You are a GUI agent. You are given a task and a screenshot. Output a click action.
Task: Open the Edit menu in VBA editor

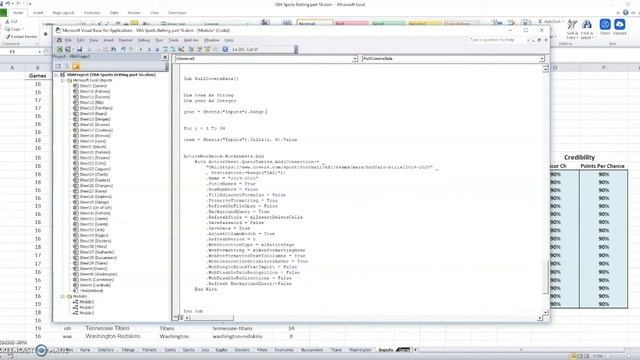pyautogui.click(x=80, y=40)
